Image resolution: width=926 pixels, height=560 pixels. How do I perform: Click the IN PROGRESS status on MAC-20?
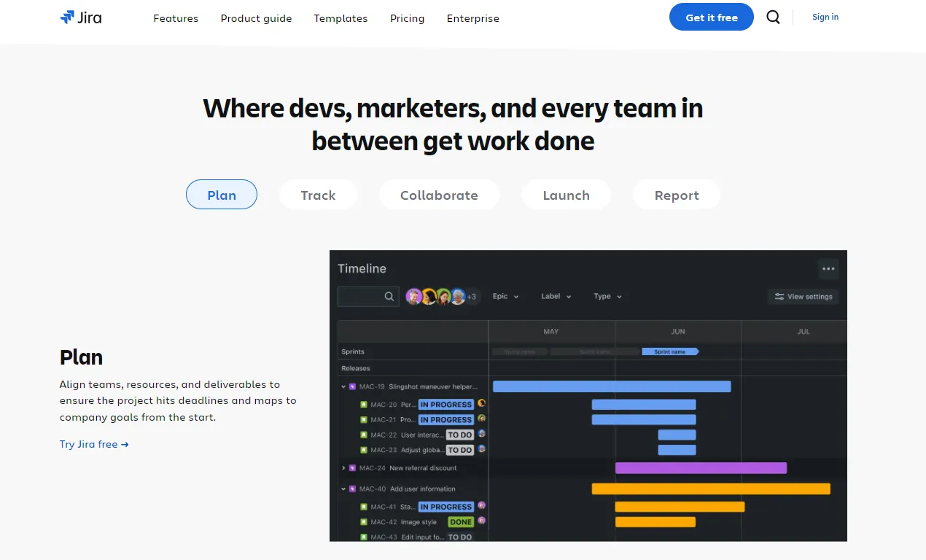point(446,404)
